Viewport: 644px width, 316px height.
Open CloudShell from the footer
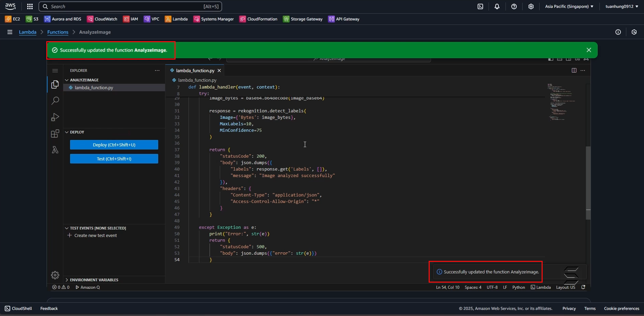(x=18, y=309)
